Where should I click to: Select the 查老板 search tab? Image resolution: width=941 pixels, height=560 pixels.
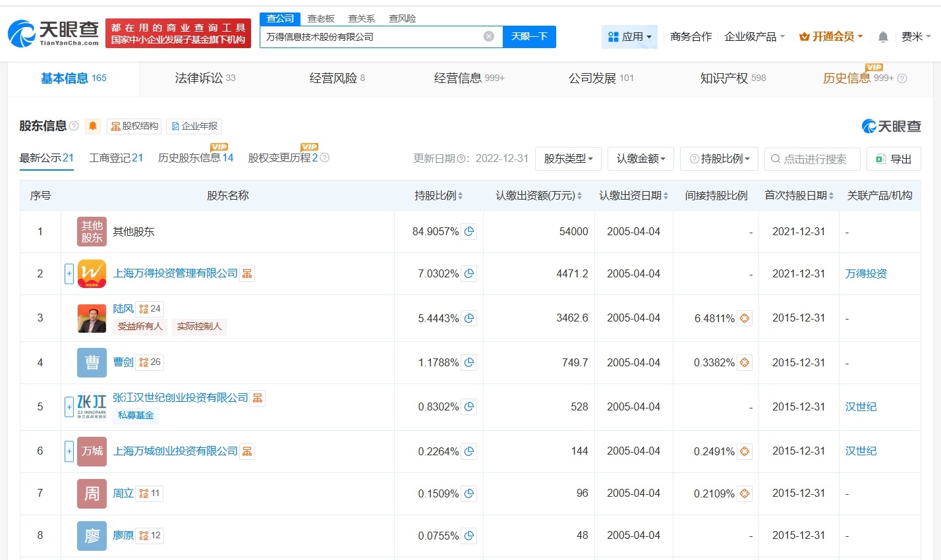pos(321,18)
